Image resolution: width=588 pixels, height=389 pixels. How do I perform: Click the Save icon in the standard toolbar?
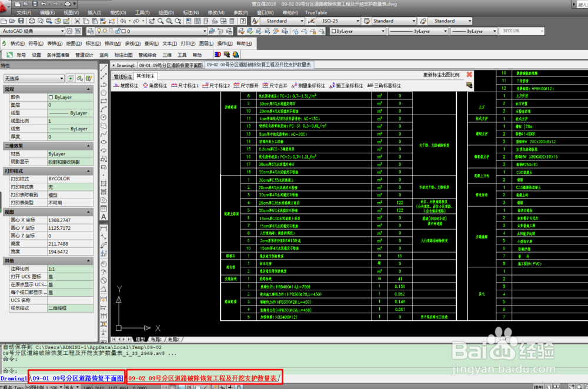pos(21,21)
